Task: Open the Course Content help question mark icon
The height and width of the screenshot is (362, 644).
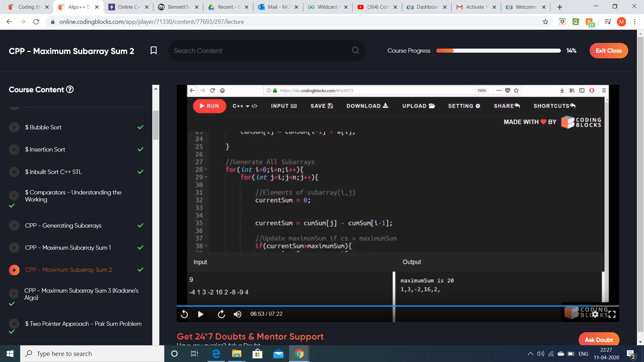Action: pos(70,89)
